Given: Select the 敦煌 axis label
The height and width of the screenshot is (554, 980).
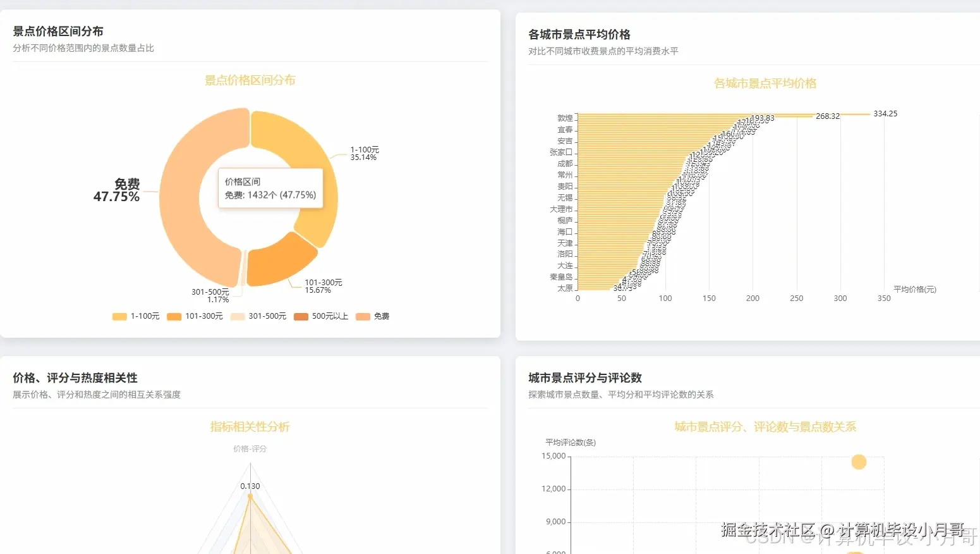Looking at the screenshot, I should point(564,118).
